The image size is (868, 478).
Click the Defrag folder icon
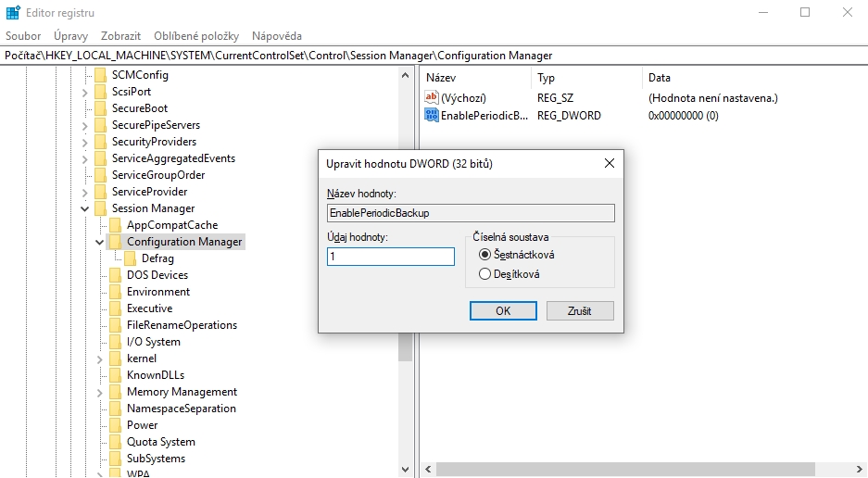point(130,258)
